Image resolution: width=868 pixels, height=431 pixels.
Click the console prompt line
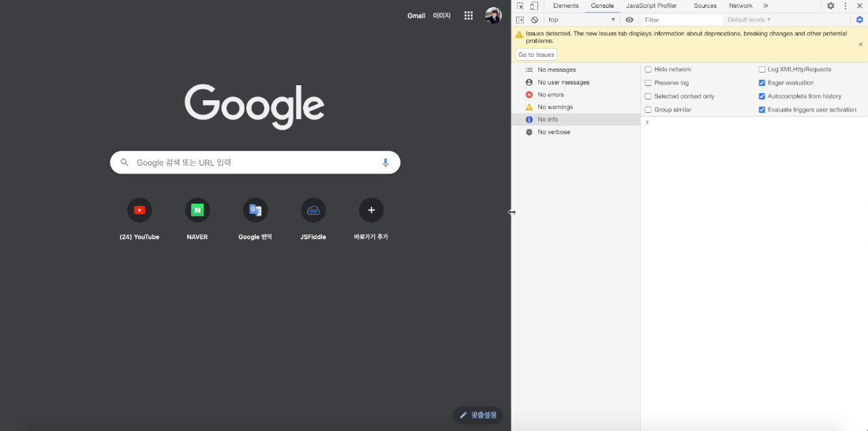[754, 122]
